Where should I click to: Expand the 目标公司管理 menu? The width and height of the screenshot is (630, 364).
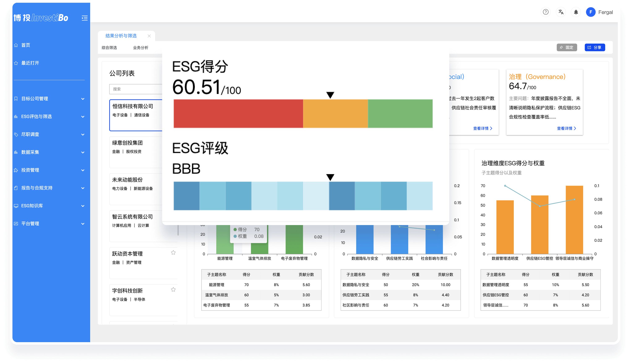coord(83,99)
